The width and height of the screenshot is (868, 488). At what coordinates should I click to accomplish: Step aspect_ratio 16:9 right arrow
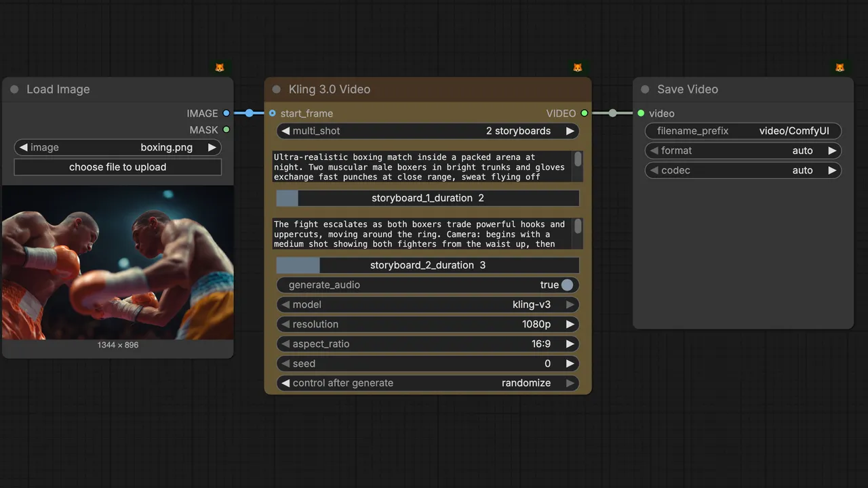click(570, 344)
